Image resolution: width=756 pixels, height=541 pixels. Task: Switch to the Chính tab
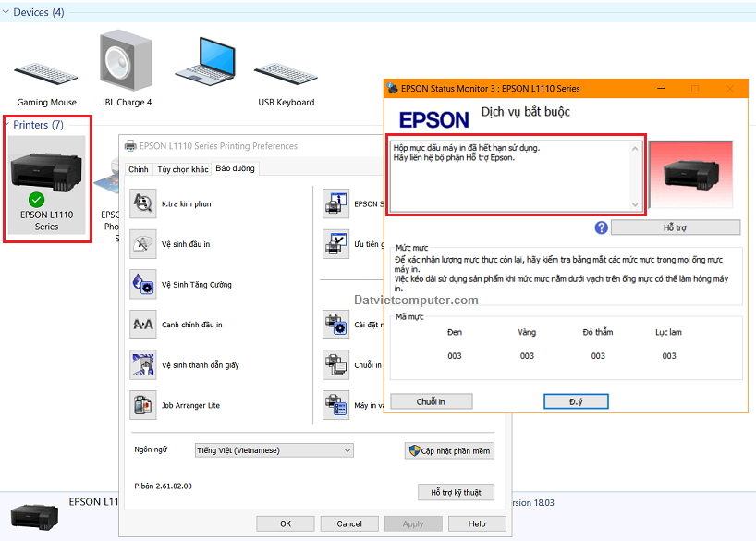coord(139,169)
